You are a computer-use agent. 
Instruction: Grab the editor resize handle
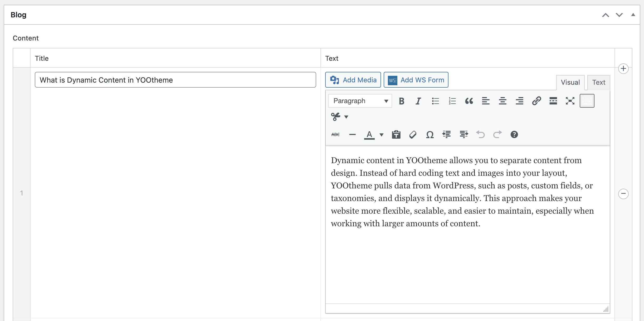[x=606, y=309]
